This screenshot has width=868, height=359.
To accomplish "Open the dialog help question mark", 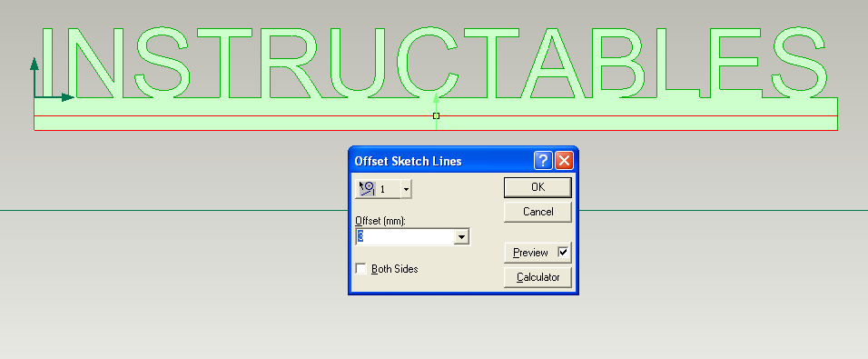I will (543, 161).
